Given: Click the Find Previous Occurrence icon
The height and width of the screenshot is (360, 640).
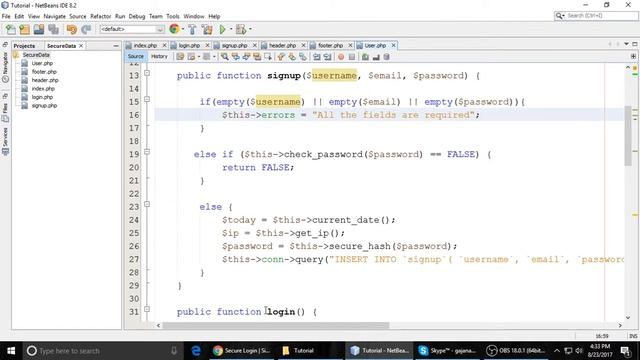Looking at the screenshot, I should (x=236, y=57).
